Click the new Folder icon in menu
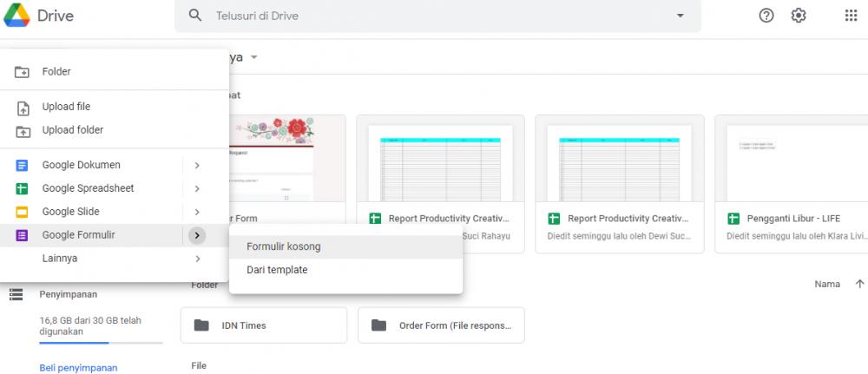 click(22, 72)
